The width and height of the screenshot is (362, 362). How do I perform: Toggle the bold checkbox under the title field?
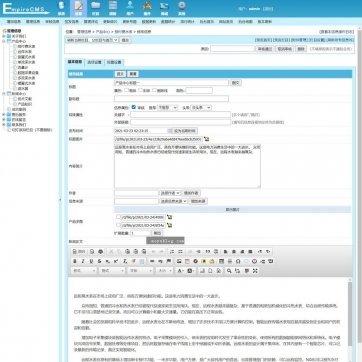[127, 90]
